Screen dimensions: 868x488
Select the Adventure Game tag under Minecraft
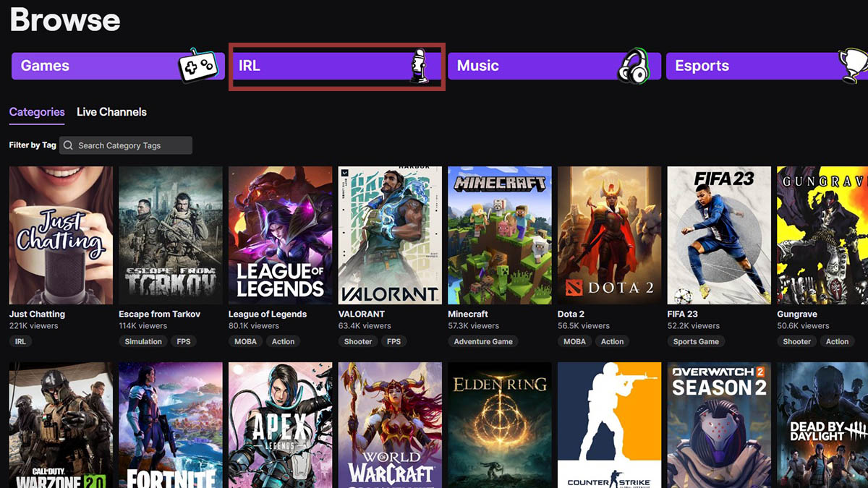click(x=482, y=341)
